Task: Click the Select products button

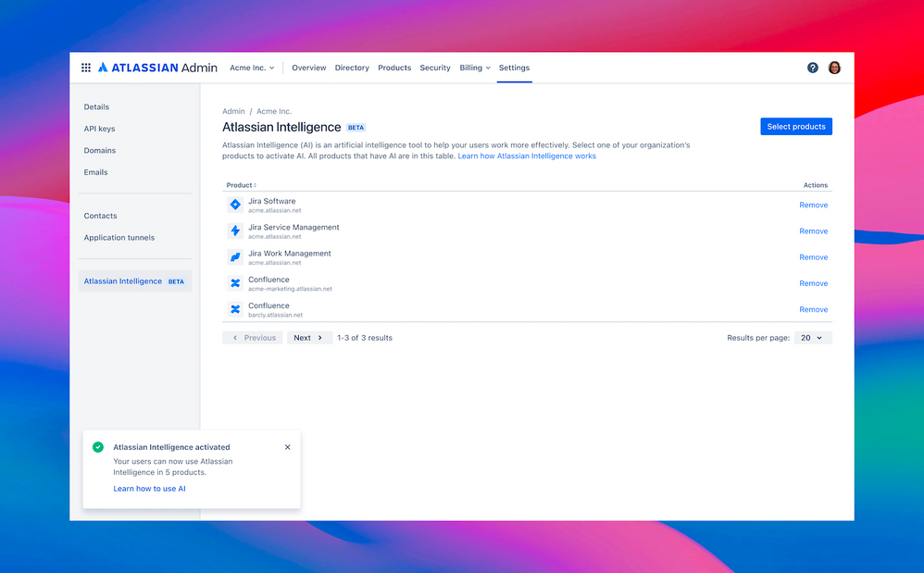Action: (x=796, y=127)
